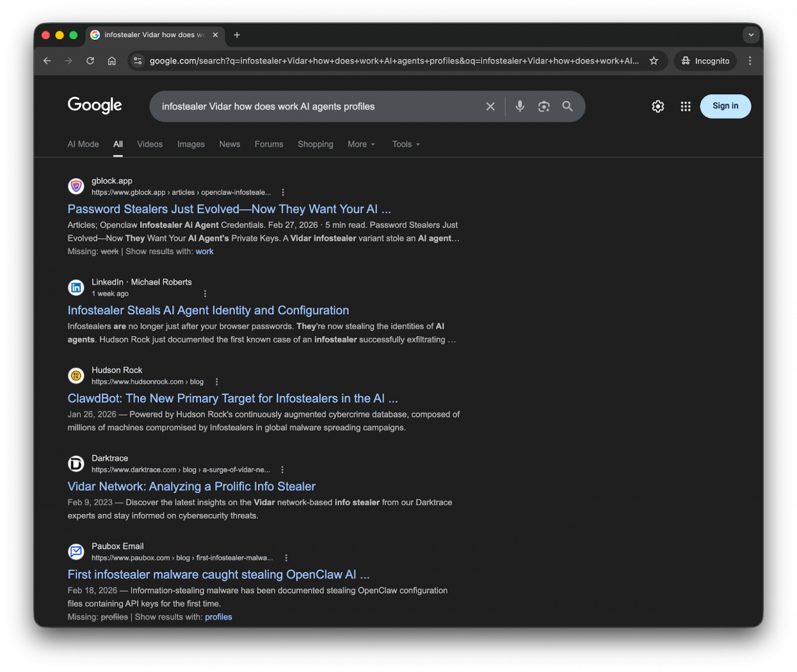Open more options for Hudson Rock result
The image size is (797, 672).
[217, 382]
